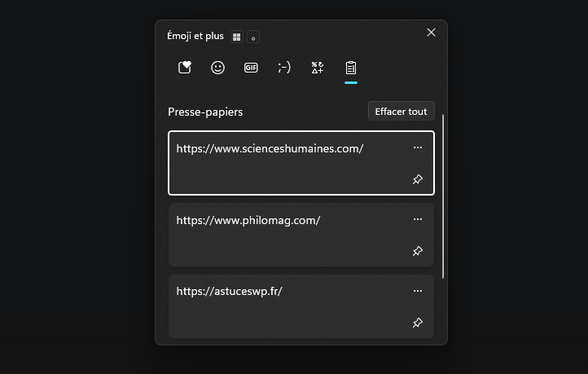
Task: Paste the https://astuceswp.fr/ entry
Action: [301, 306]
